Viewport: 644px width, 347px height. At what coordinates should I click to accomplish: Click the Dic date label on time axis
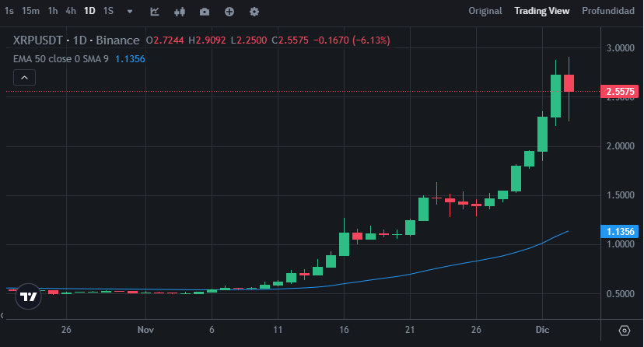tap(542, 330)
